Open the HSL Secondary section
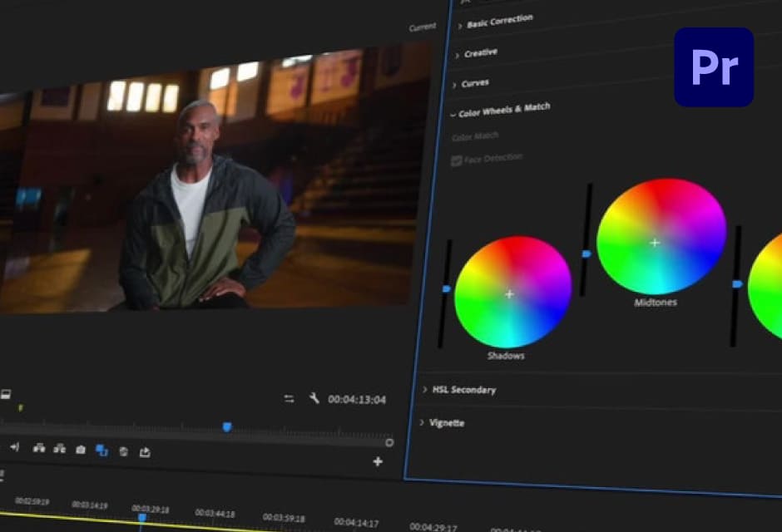782x532 pixels. pos(463,389)
